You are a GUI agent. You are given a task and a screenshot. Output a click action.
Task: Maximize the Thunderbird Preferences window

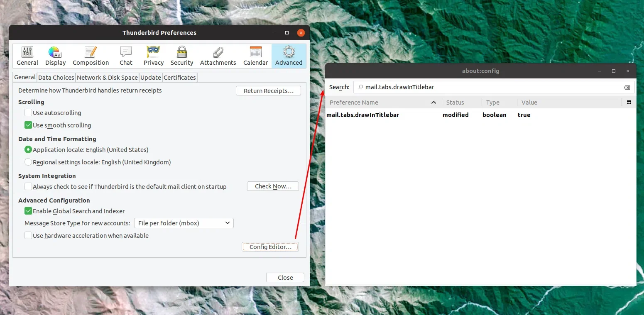point(286,33)
